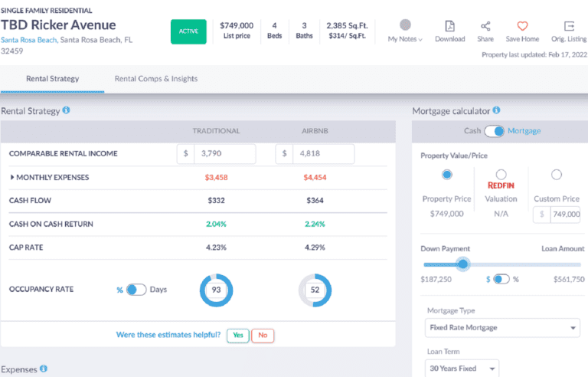The width and height of the screenshot is (588, 377).
Task: Click the Rental Strategy info icon
Action: [66, 110]
